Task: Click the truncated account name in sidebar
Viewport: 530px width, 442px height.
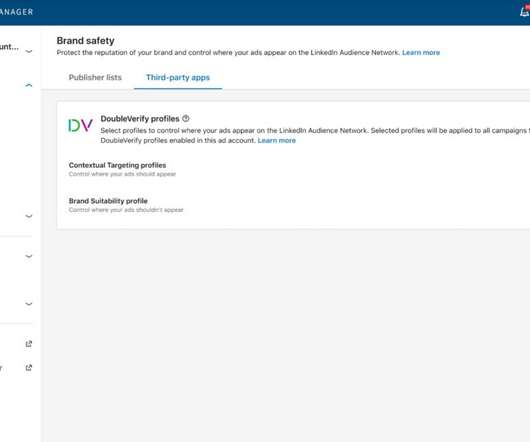Action: pyautogui.click(x=9, y=47)
